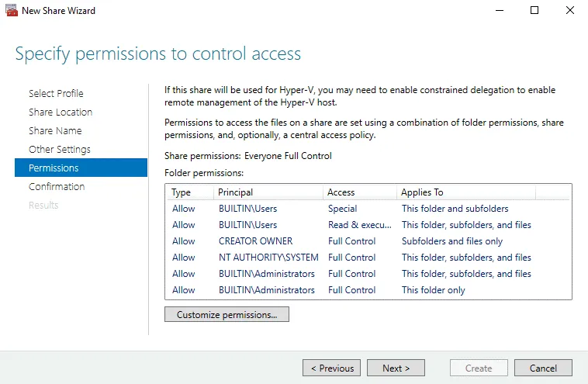Maximize the wizard window
Viewport: 588px width, 384px height.
(534, 11)
